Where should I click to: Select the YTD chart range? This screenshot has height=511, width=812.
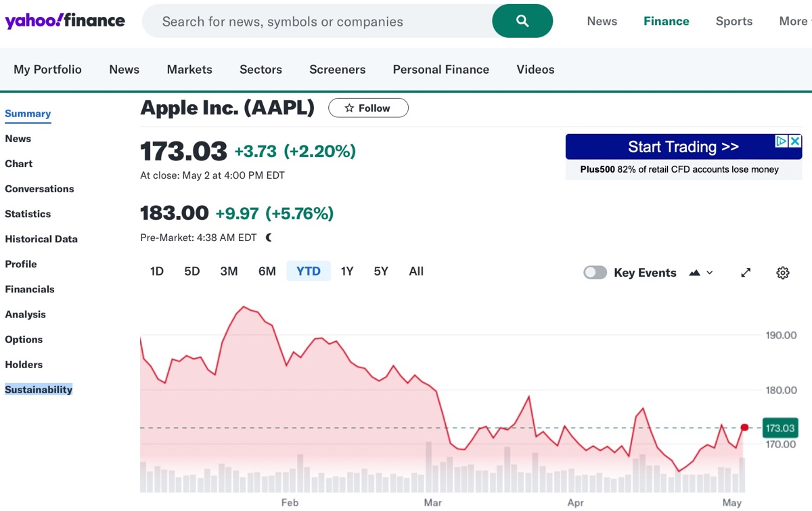tap(309, 271)
